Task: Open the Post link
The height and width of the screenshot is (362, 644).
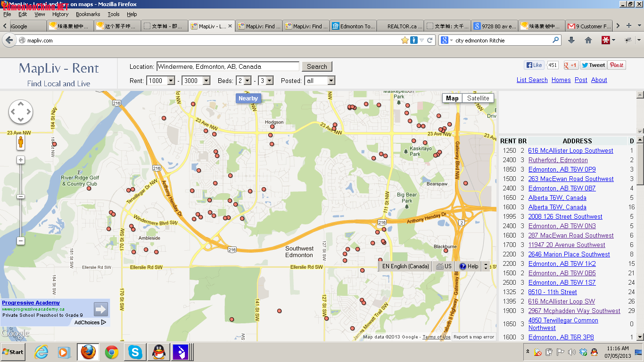Action: click(x=581, y=80)
